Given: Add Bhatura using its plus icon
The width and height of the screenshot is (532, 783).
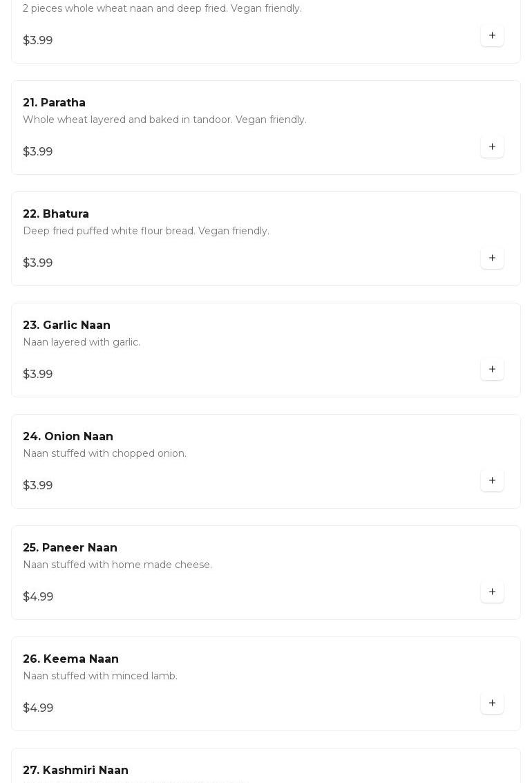Looking at the screenshot, I should coord(492,258).
